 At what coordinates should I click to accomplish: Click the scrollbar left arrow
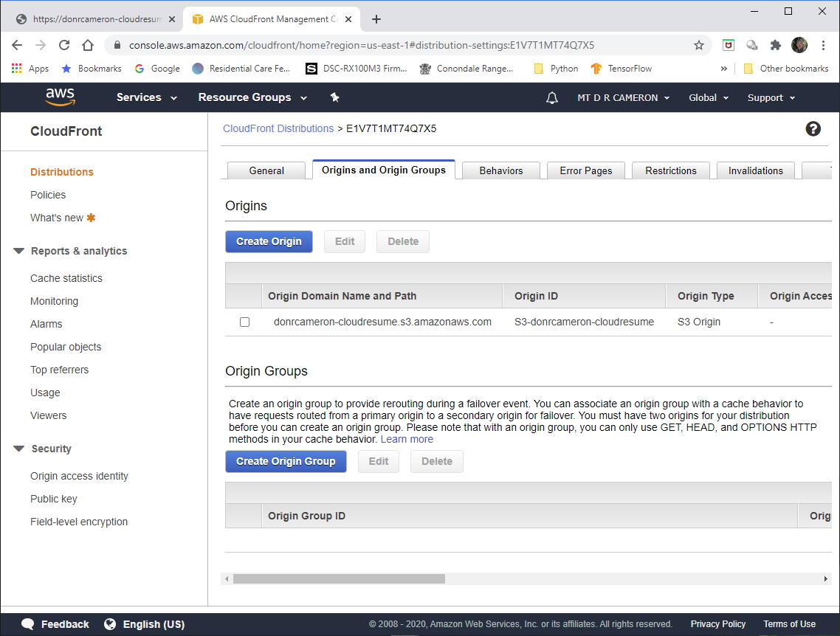coord(227,578)
